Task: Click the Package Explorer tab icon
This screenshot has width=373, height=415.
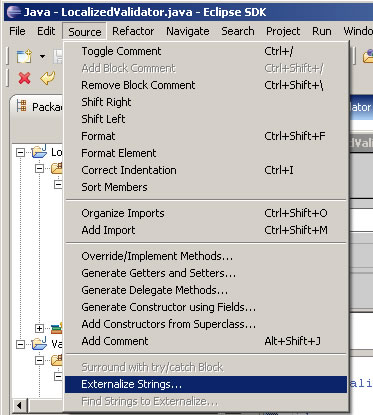Action: click(21, 106)
